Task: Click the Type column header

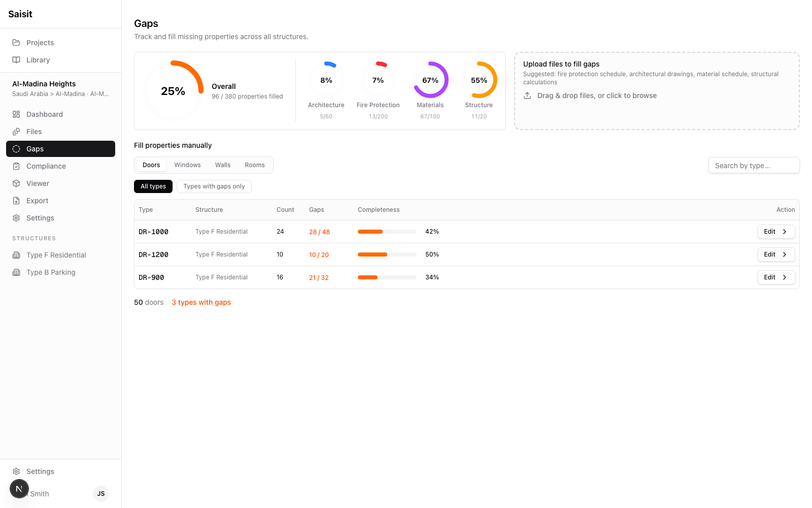Action: click(x=146, y=210)
